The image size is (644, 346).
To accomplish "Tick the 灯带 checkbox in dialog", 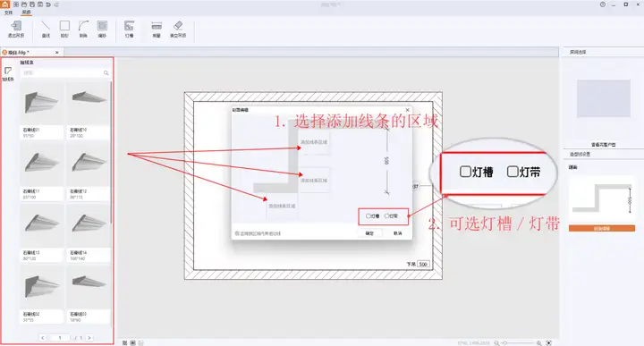I will click(x=387, y=215).
